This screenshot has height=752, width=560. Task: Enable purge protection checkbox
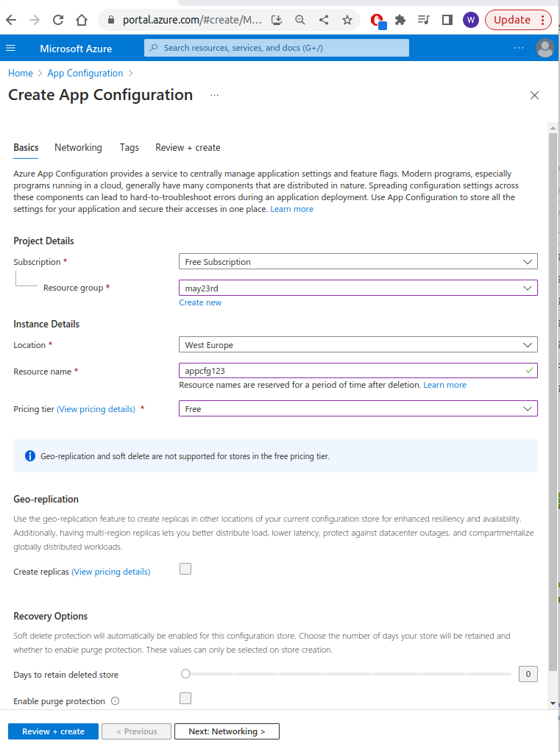tap(185, 698)
